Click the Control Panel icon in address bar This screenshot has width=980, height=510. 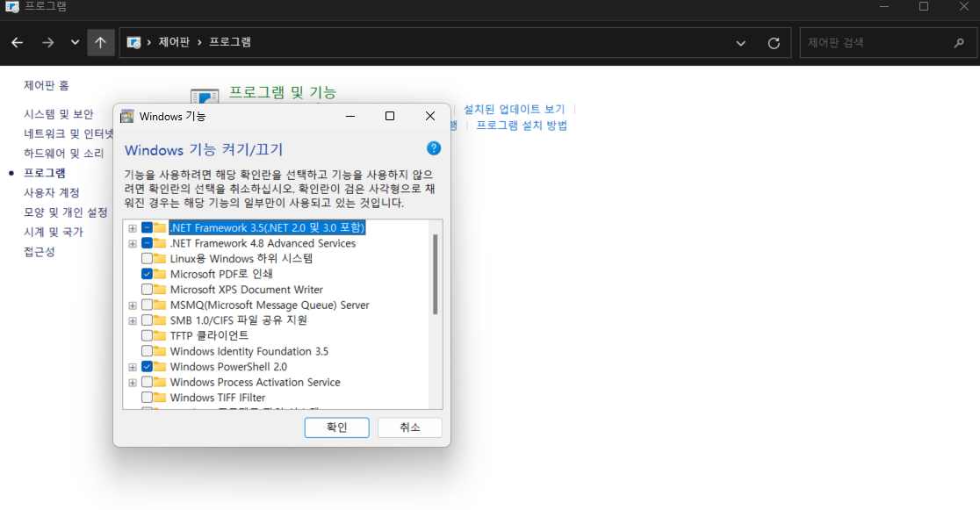pyautogui.click(x=133, y=42)
